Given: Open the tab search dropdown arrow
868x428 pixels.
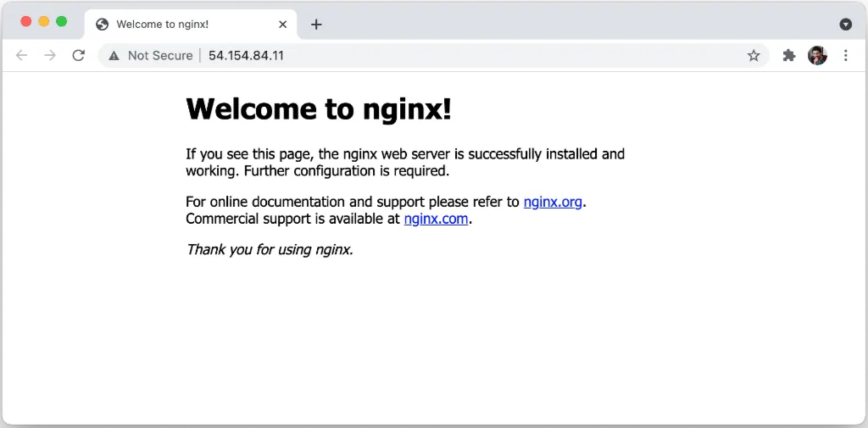Looking at the screenshot, I should coord(845,25).
